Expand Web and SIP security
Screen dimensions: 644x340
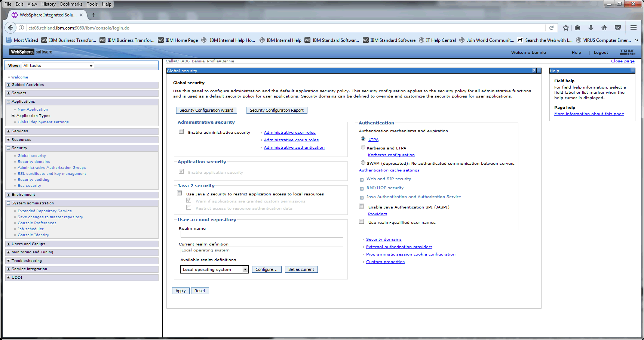[x=362, y=180]
